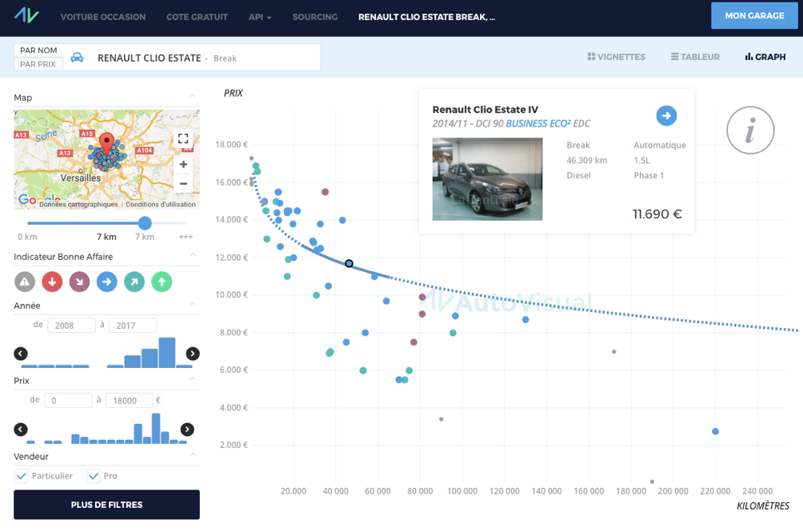The height and width of the screenshot is (532, 803).
Task: Click the maximum price field 18000
Action: tap(130, 401)
